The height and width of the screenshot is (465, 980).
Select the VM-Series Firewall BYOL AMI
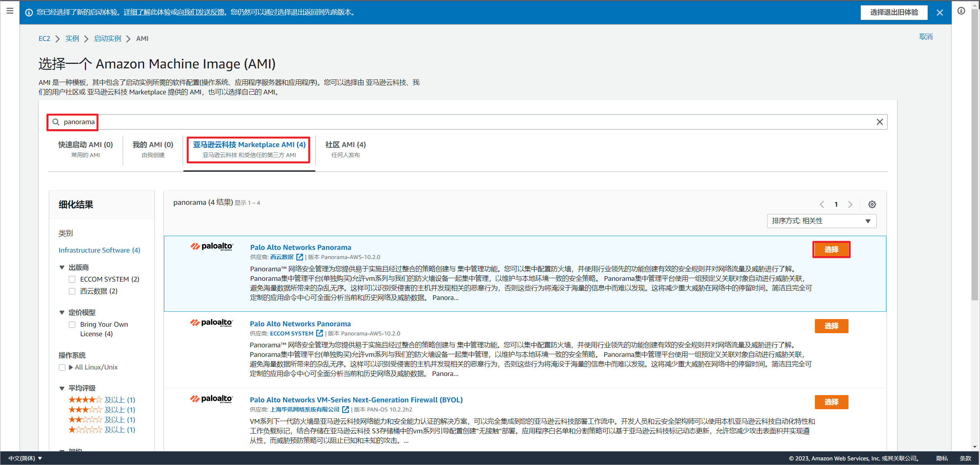831,402
